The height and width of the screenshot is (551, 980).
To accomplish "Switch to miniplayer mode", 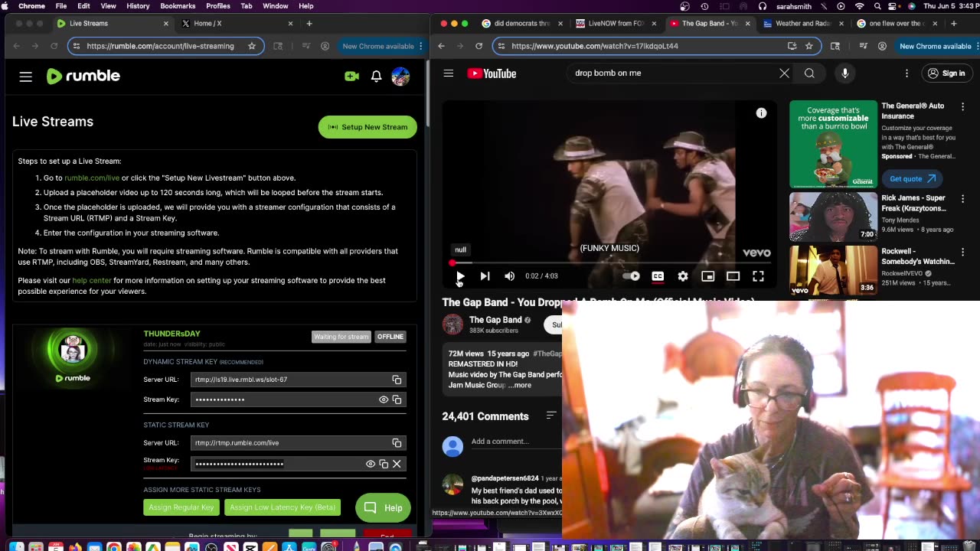I will tap(708, 276).
